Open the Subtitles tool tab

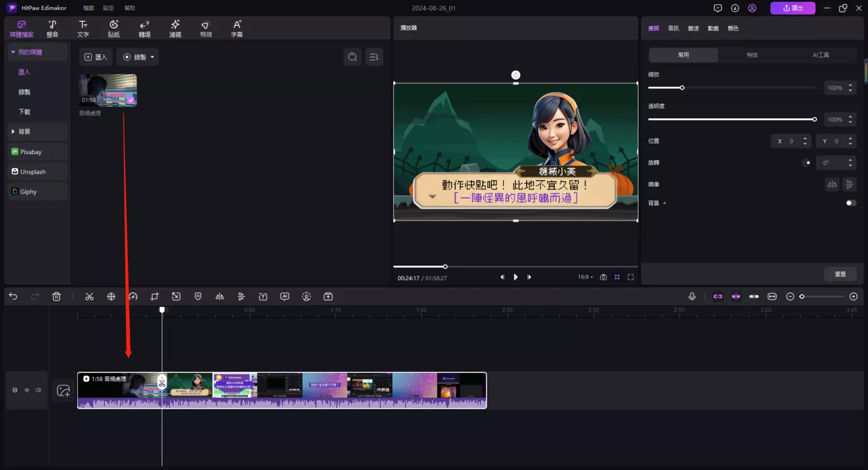pos(237,28)
